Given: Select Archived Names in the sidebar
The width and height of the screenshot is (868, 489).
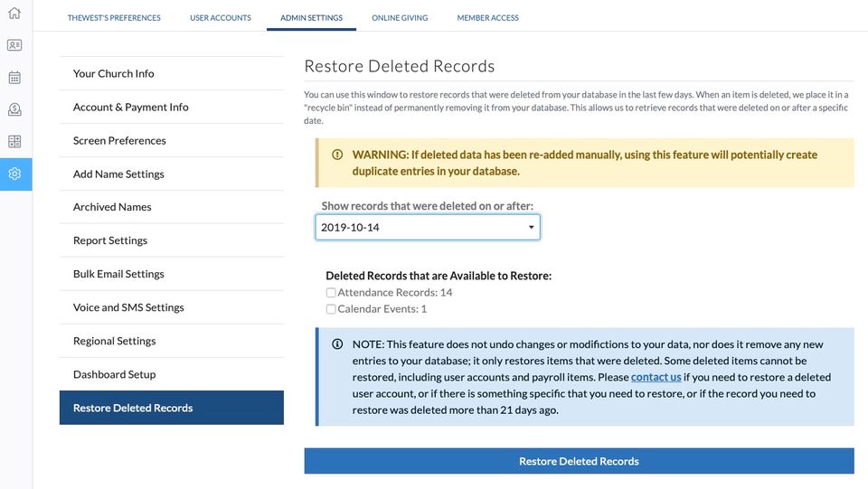Looking at the screenshot, I should tap(112, 207).
